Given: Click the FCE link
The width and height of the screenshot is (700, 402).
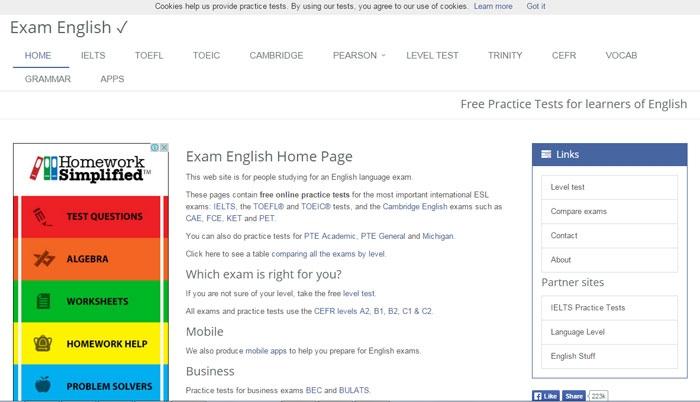Looking at the screenshot, I should [x=214, y=218].
